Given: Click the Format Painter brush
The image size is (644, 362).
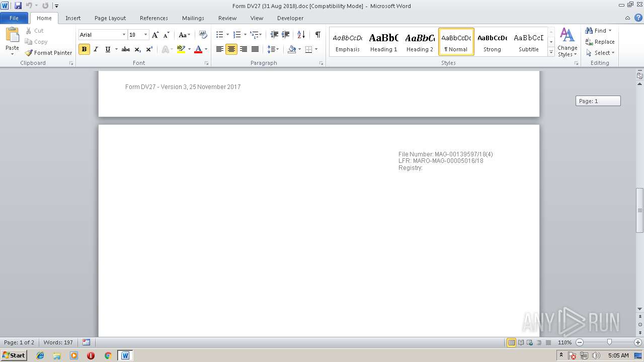Looking at the screenshot, I should point(29,53).
